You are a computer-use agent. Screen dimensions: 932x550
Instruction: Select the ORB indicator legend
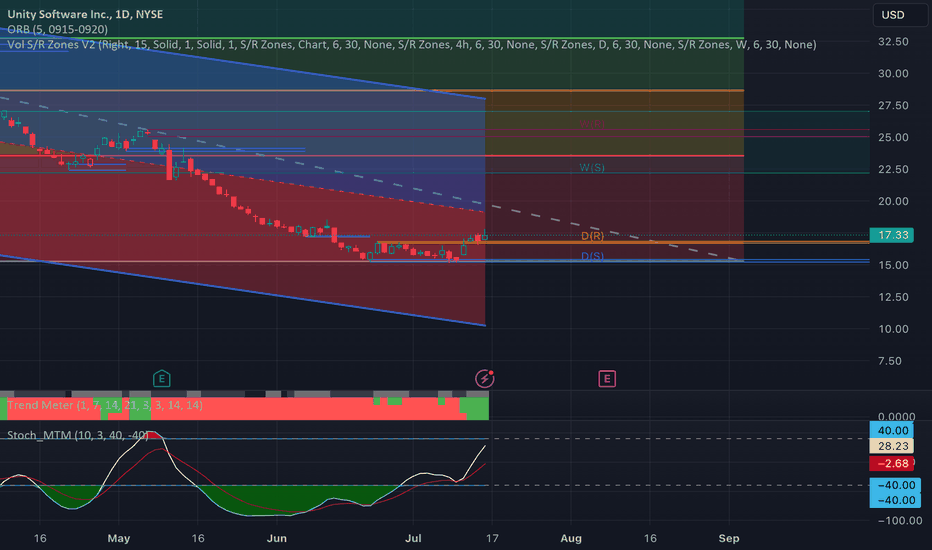(x=58, y=29)
